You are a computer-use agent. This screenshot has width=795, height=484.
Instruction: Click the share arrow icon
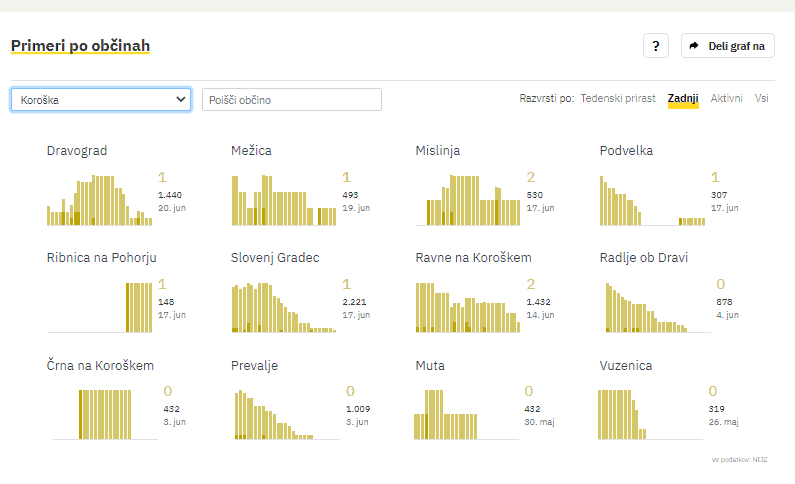[694, 46]
